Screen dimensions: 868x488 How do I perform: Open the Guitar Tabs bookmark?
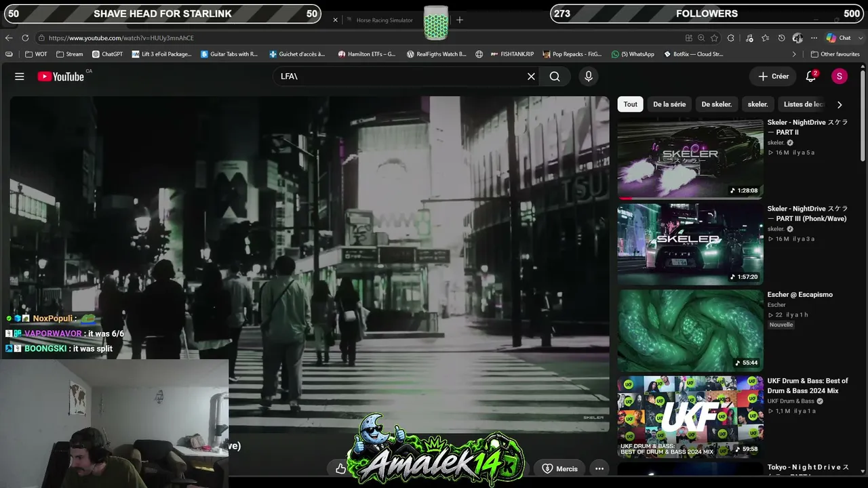tap(229, 54)
